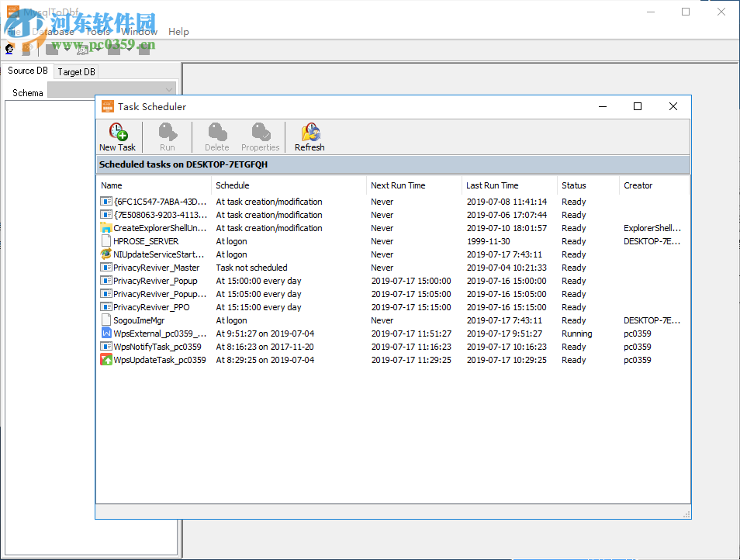The image size is (740, 560).
Task: Open the Tools menu
Action: pyautogui.click(x=99, y=32)
